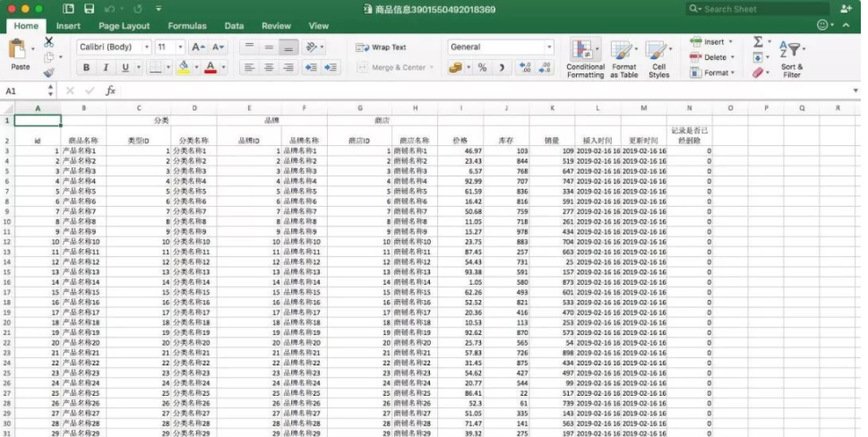The image size is (868, 437).
Task: Click the Insert cells button
Action: [x=711, y=42]
